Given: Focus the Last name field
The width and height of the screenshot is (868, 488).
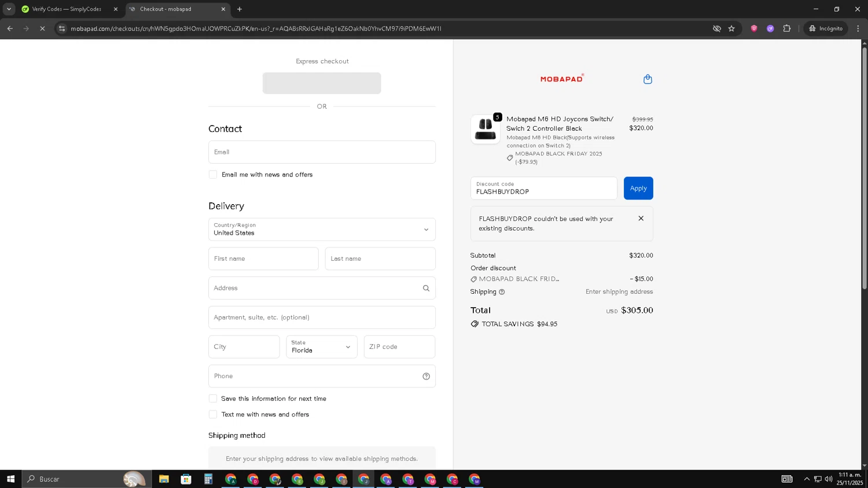Looking at the screenshot, I should coord(380,258).
